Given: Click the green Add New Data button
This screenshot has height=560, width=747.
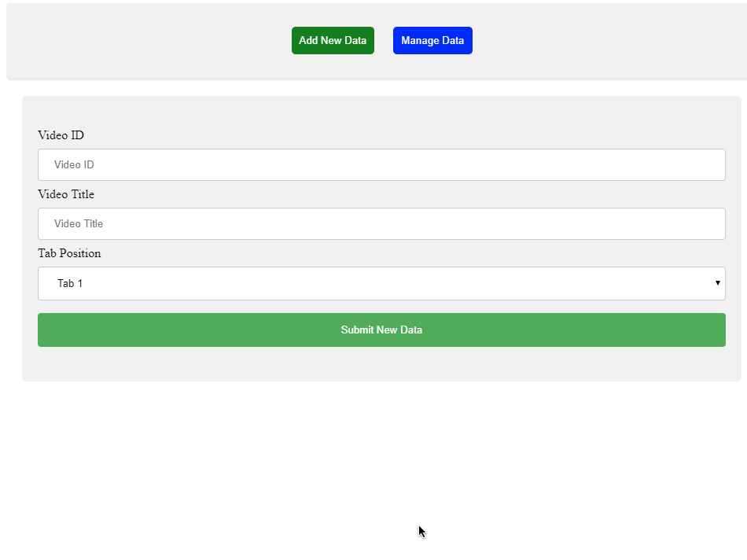Looking at the screenshot, I should pos(333,41).
